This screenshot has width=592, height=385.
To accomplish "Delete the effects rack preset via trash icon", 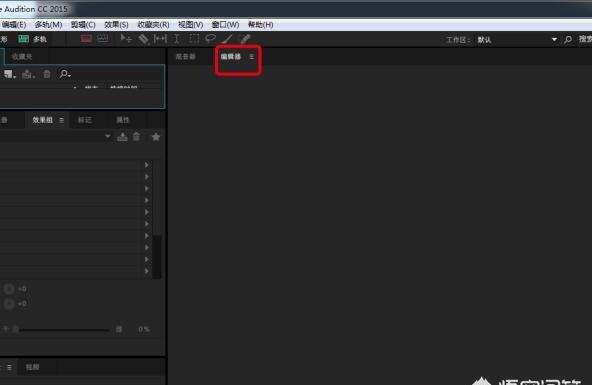I will click(x=136, y=137).
